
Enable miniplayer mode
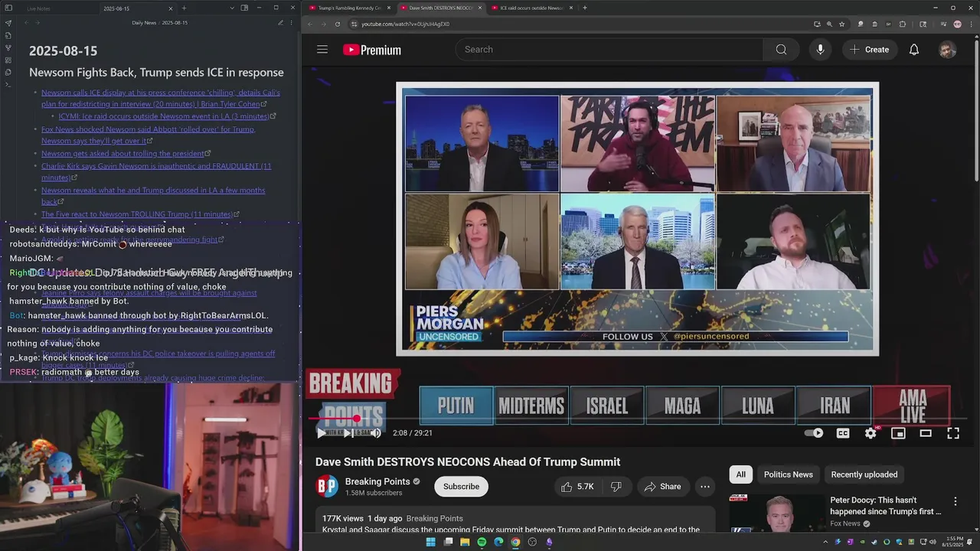pyautogui.click(x=898, y=433)
